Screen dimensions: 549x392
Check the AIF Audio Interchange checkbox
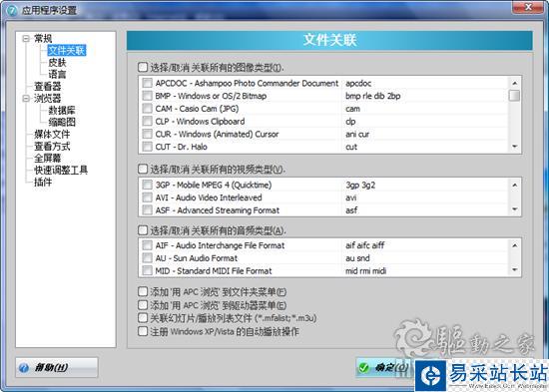pos(148,245)
